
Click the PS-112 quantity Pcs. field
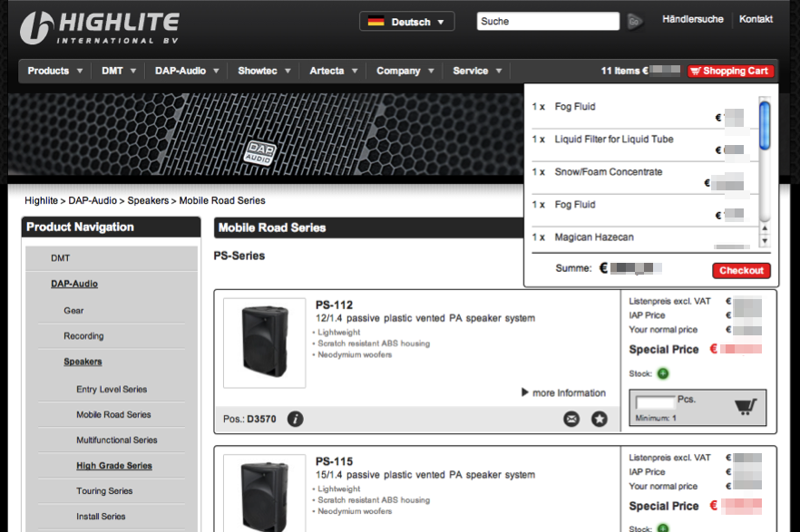[655, 402]
